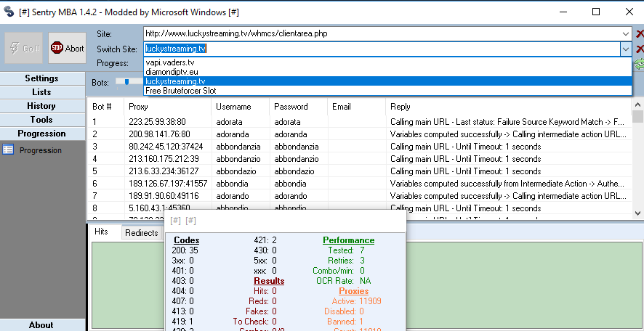Click the Bots slider handle

pyautogui.click(x=128, y=82)
